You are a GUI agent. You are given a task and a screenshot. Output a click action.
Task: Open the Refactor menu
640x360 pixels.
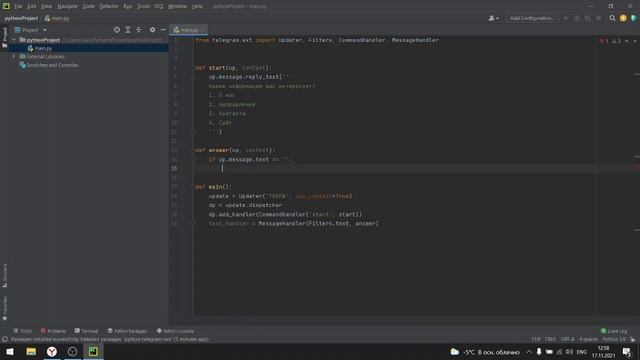[x=109, y=7]
